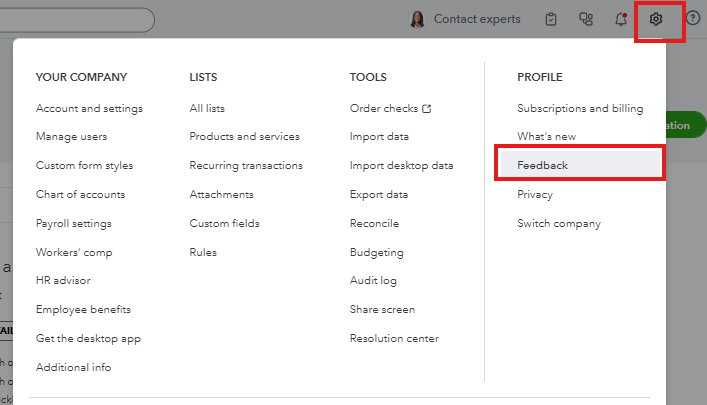This screenshot has height=405, width=707.
Task: Click Import data under Tools
Action: coord(379,136)
